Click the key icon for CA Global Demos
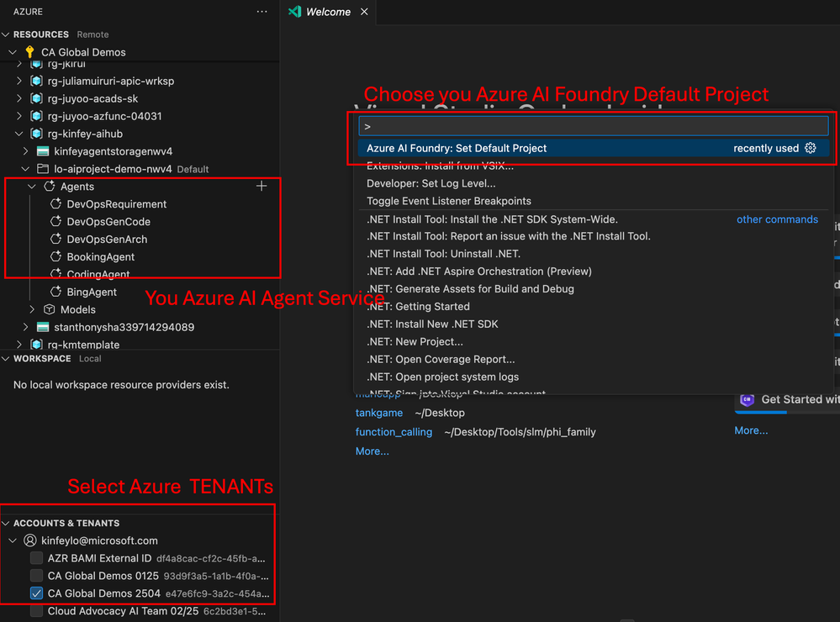This screenshot has width=840, height=622. pos(30,52)
